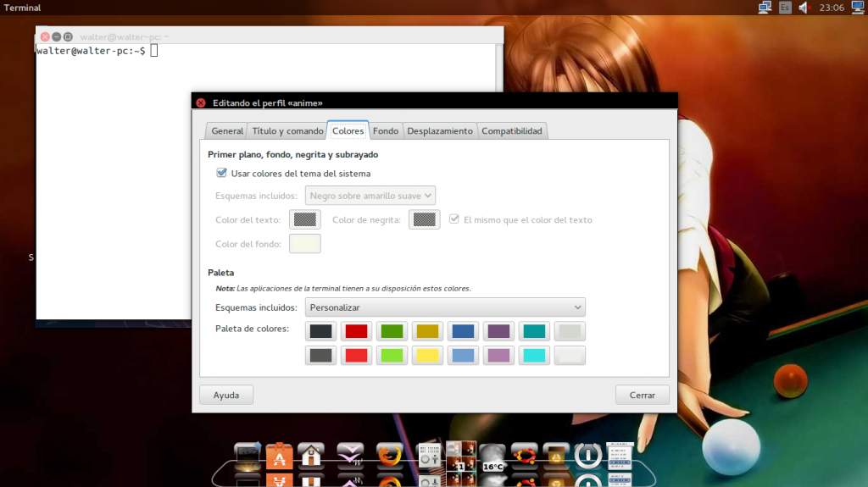Click the muted volume speaker icon
This screenshot has height=487, width=868.
(x=804, y=7)
